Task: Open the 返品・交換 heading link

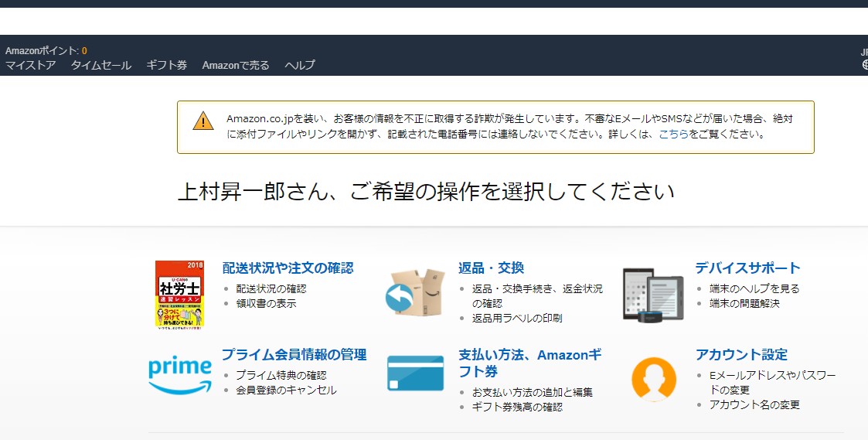Action: (x=491, y=268)
